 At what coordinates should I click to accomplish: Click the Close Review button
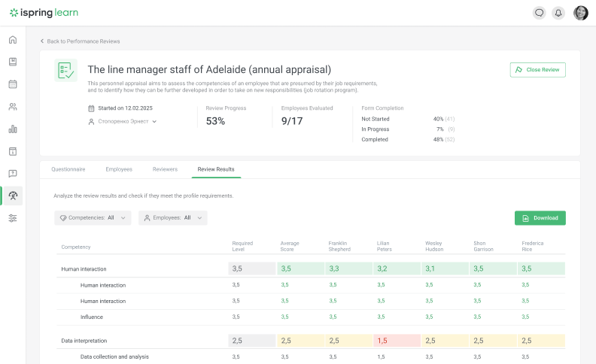pyautogui.click(x=537, y=69)
